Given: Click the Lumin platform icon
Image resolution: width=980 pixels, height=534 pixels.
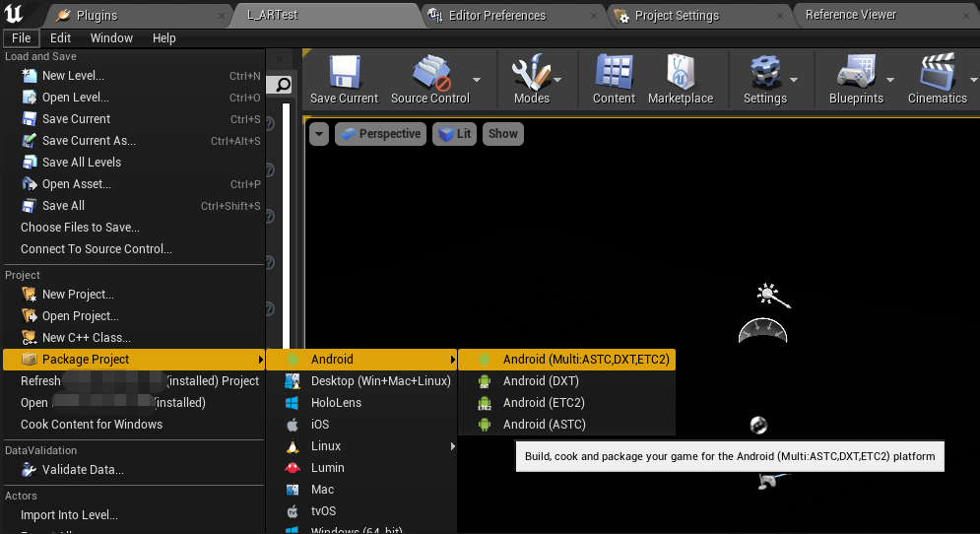Looking at the screenshot, I should pos(292,468).
